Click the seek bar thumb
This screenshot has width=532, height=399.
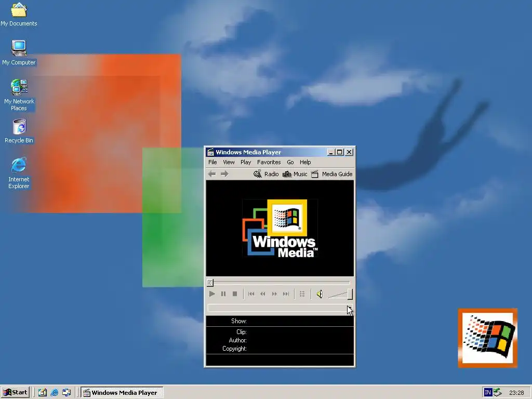tap(210, 283)
